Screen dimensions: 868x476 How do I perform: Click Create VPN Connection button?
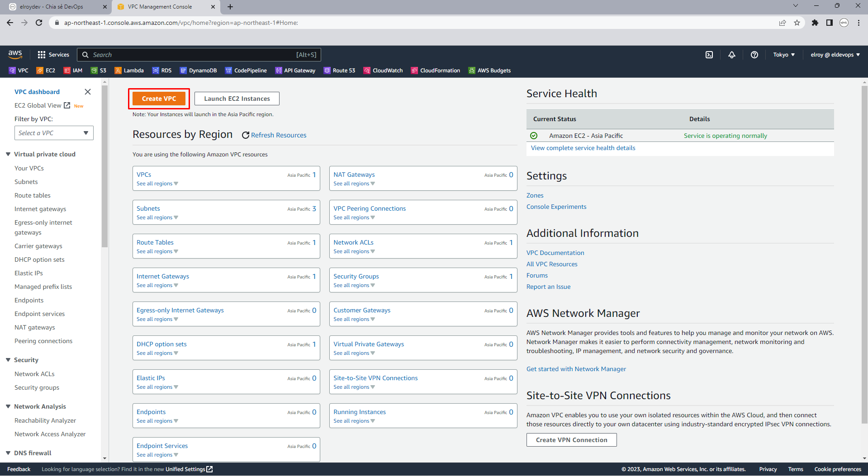(571, 440)
